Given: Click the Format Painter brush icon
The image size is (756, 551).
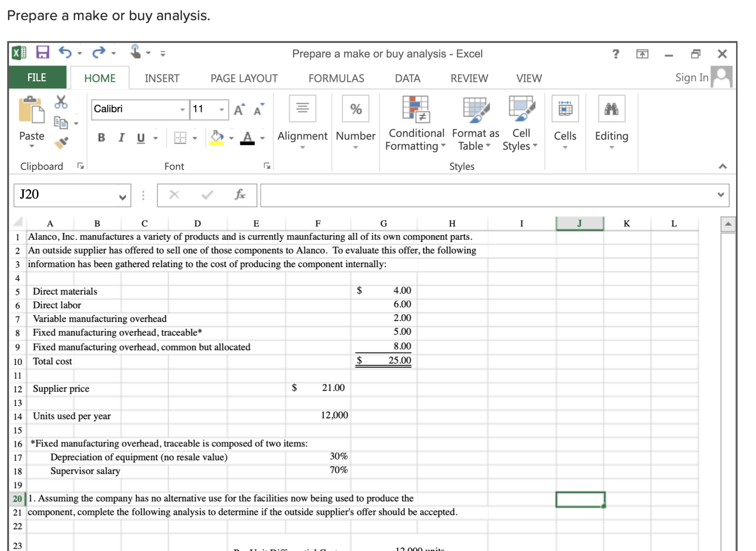Looking at the screenshot, I should coord(61,143).
